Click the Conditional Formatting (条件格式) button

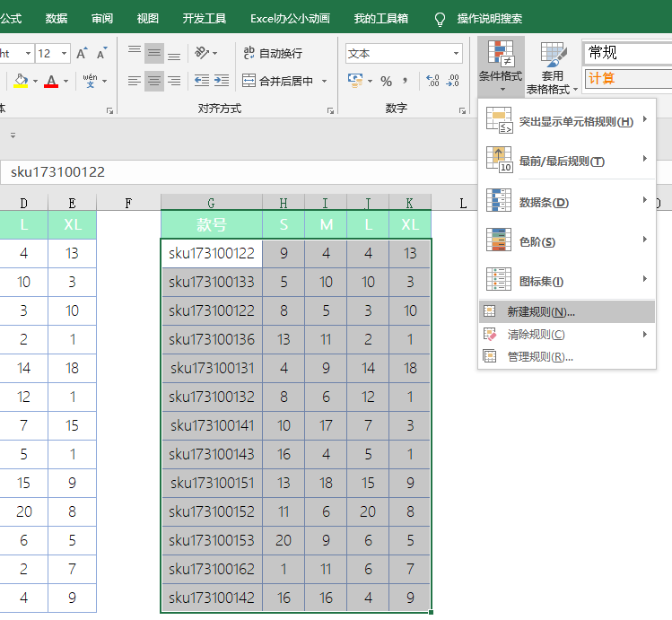[x=500, y=63]
